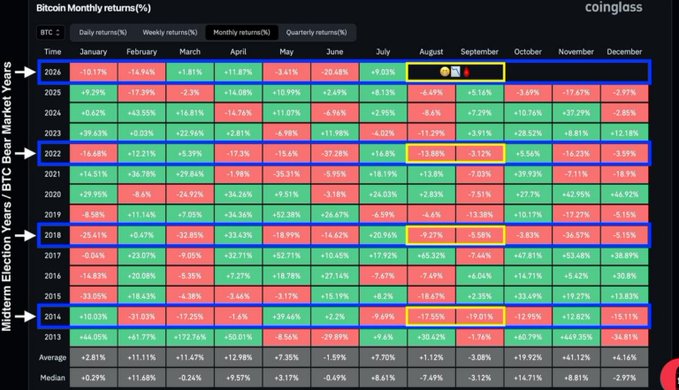
Task: Click the Bitcoin Monthly returns(%) title
Action: click(94, 8)
